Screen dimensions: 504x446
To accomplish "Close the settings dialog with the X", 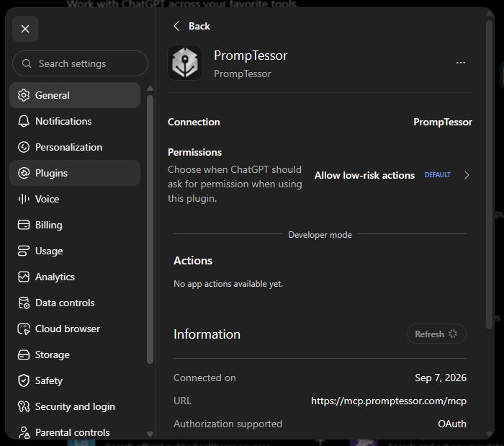I will point(25,29).
